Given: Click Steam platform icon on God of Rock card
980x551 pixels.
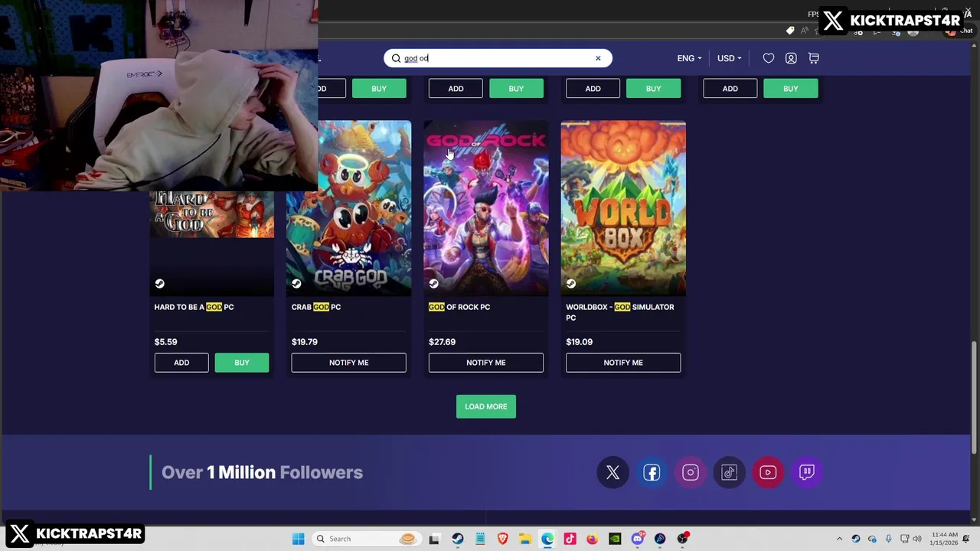Looking at the screenshot, I should [433, 284].
